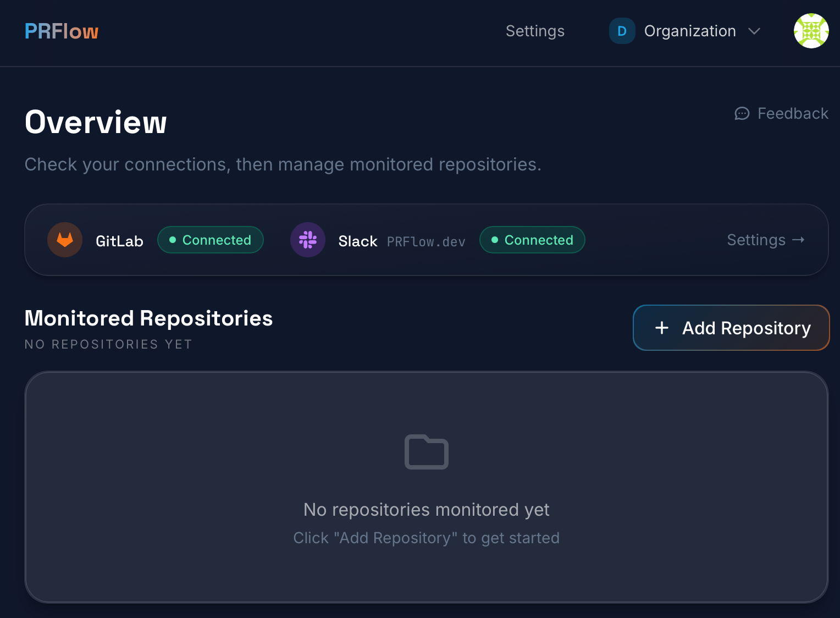Click the 'NO REPOSITORIES YET' label
This screenshot has width=840, height=618.
click(x=109, y=344)
